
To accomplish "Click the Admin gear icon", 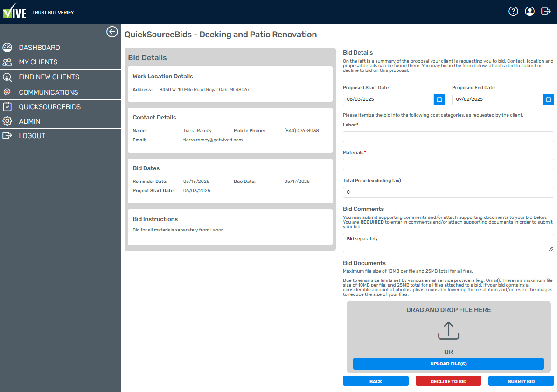I will (7, 121).
